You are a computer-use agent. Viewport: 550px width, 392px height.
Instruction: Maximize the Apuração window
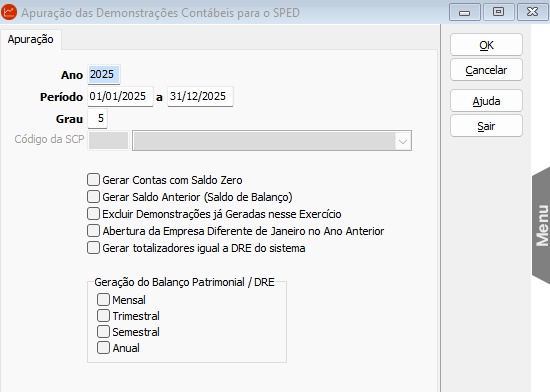click(x=498, y=12)
